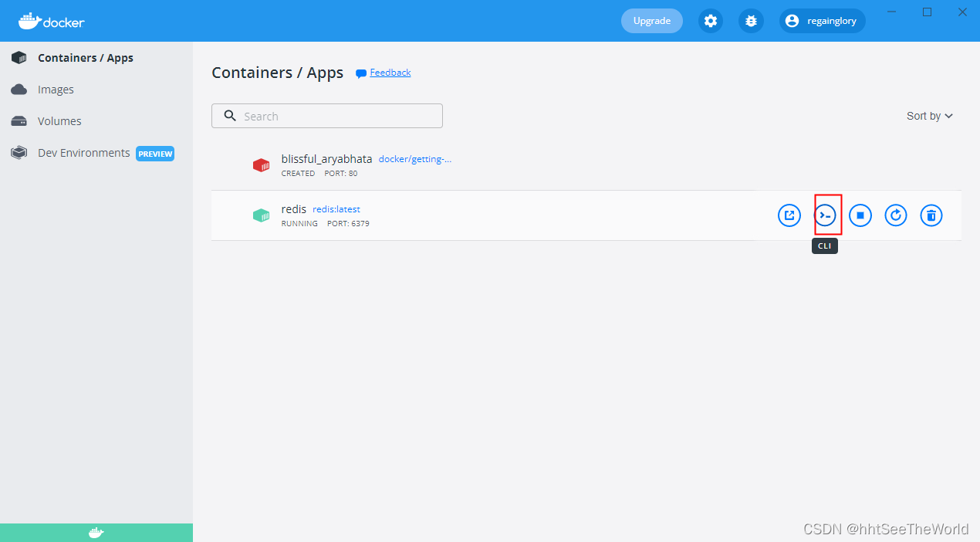Click the CREATED status text
Image resolution: width=980 pixels, height=542 pixels.
299,174
